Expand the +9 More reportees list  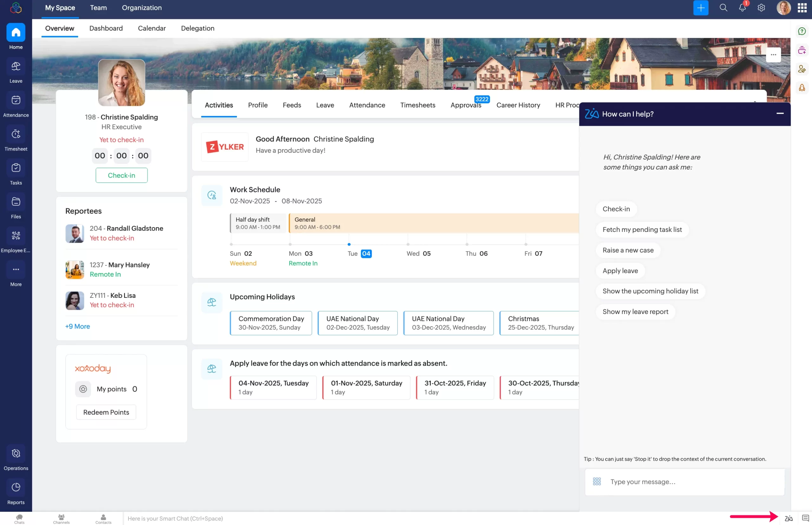(77, 326)
